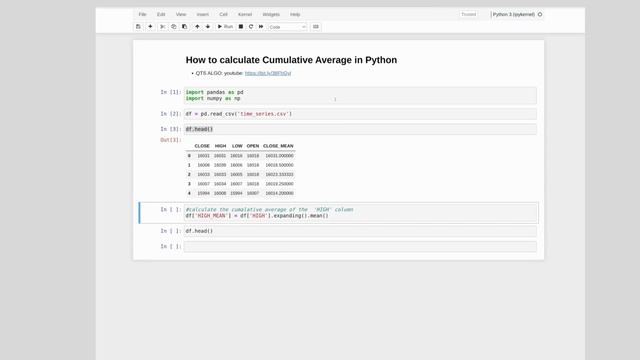Open the QTS ALGO youtube link

[x=268, y=73]
